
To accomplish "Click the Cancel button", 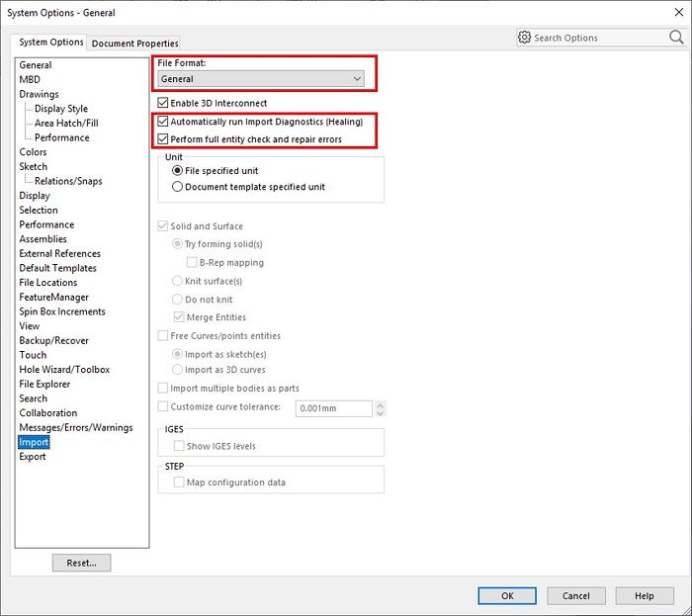I will [575, 596].
